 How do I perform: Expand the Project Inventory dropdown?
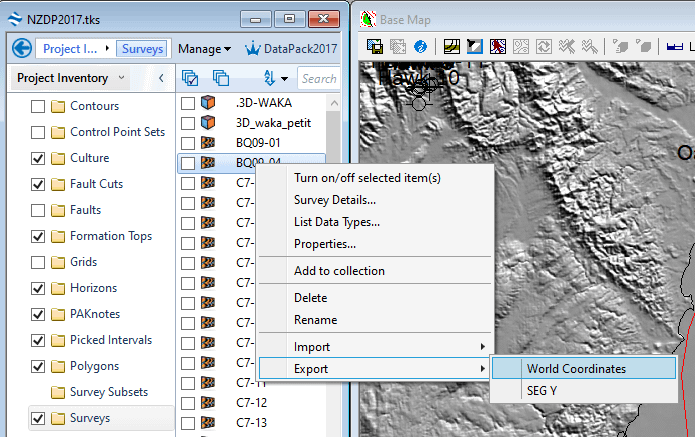(122, 78)
